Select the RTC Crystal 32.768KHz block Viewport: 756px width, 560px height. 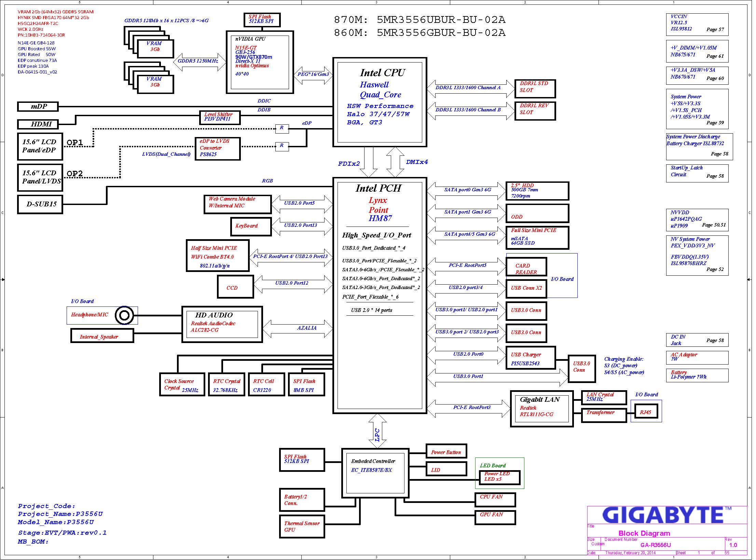tap(226, 384)
